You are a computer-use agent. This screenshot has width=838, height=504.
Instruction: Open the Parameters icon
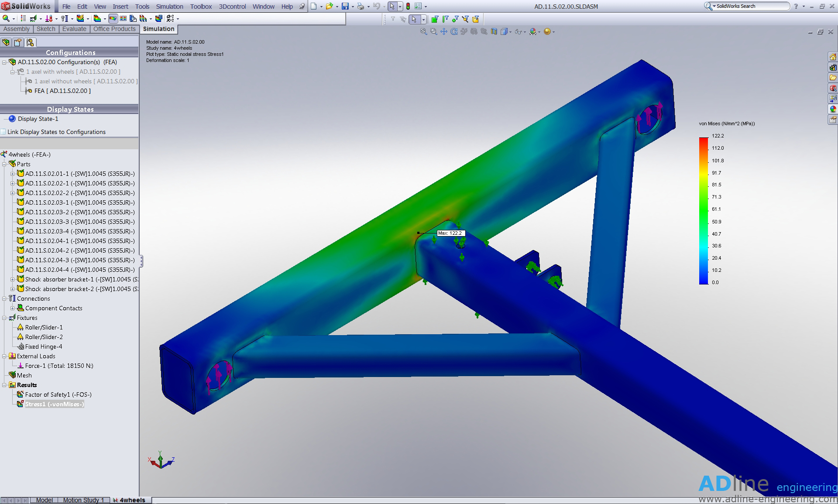point(170,19)
